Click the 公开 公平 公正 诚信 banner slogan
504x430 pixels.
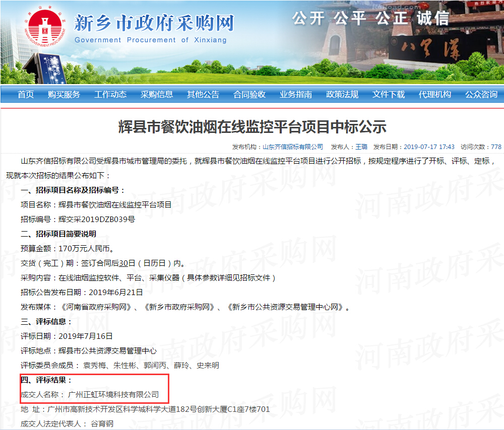point(370,18)
